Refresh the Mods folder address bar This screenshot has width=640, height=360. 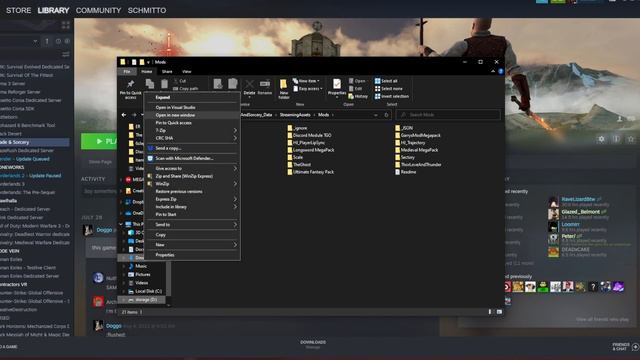point(386,115)
